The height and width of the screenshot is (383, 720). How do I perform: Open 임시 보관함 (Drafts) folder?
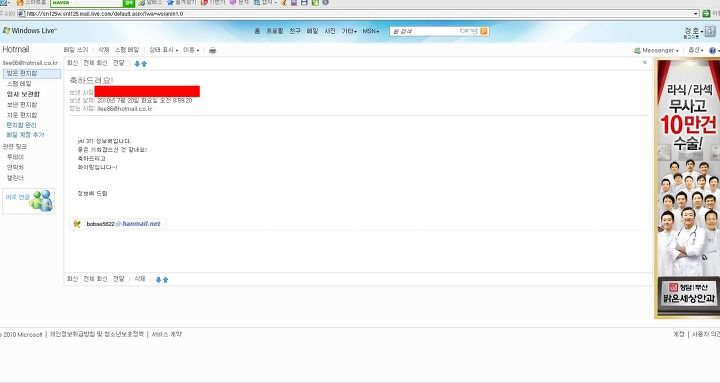(23, 94)
